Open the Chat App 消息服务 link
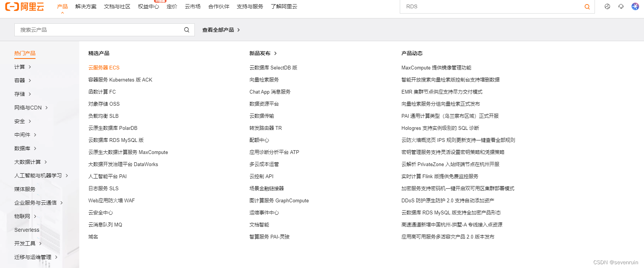 point(270,92)
